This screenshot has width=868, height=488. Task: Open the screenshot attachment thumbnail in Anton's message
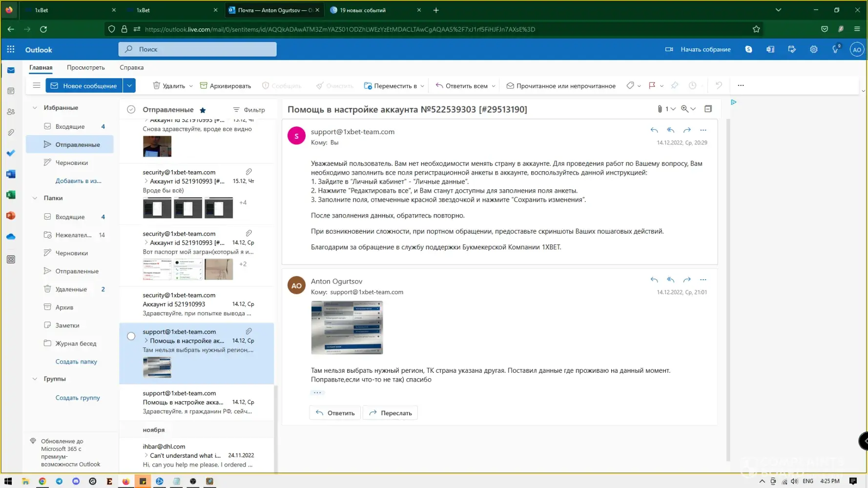[x=347, y=327]
